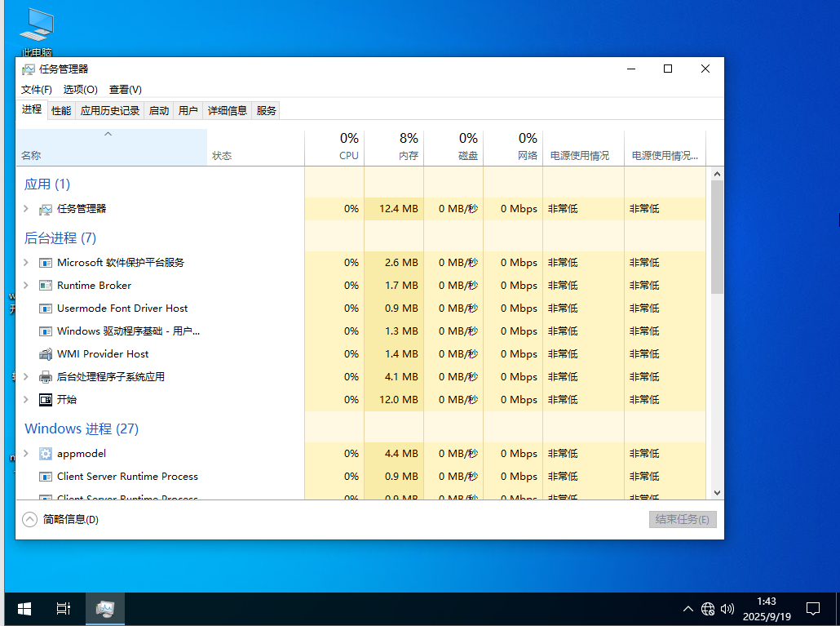Switch to the 性能 tab
Viewport: 840px width, 626px height.
[61, 110]
